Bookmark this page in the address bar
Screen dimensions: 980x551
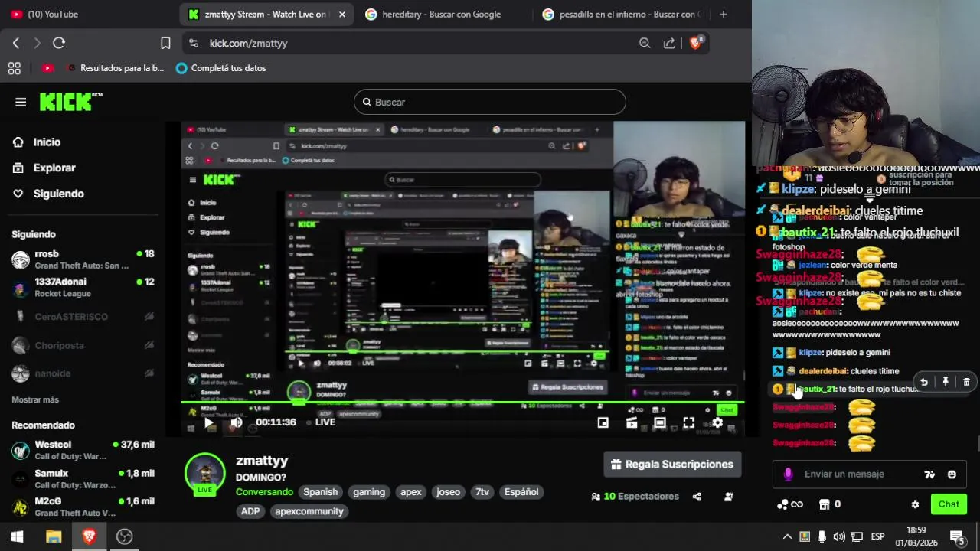coord(165,43)
